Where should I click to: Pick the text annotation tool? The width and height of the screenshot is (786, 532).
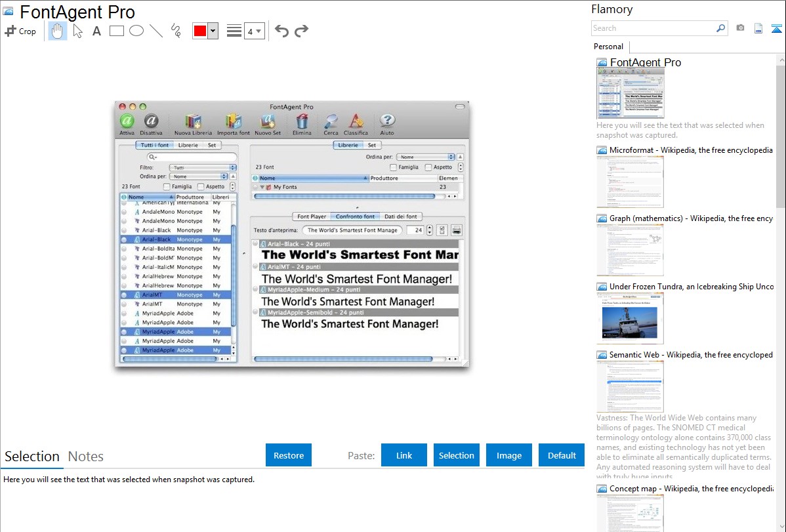click(x=96, y=31)
